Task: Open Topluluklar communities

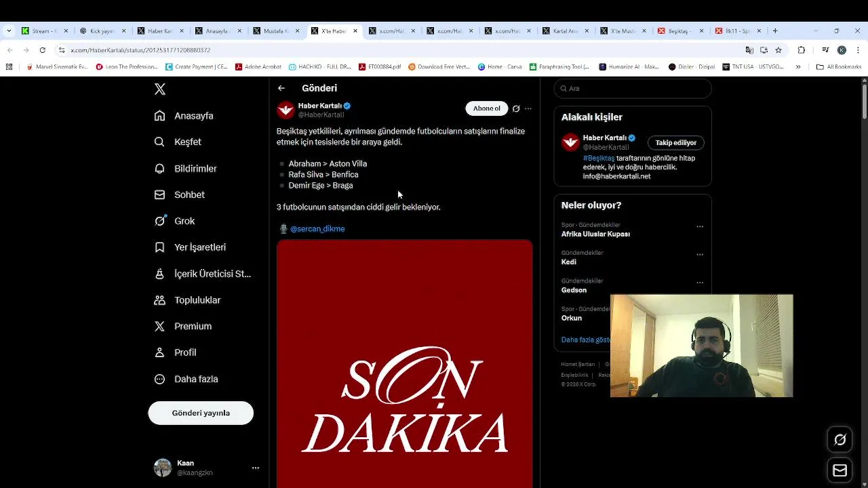Action: coord(187,300)
